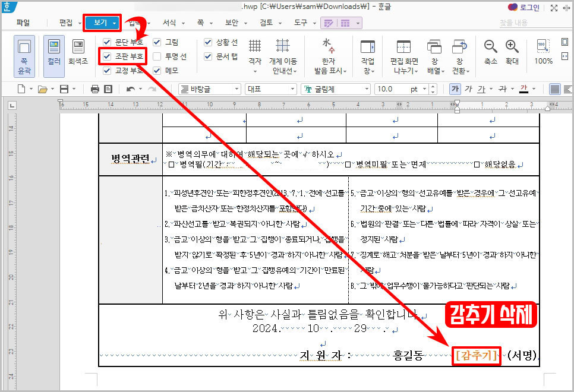Switch to the 보기 ribbon tab
Image resolution: width=574 pixels, height=392 pixels.
point(102,21)
